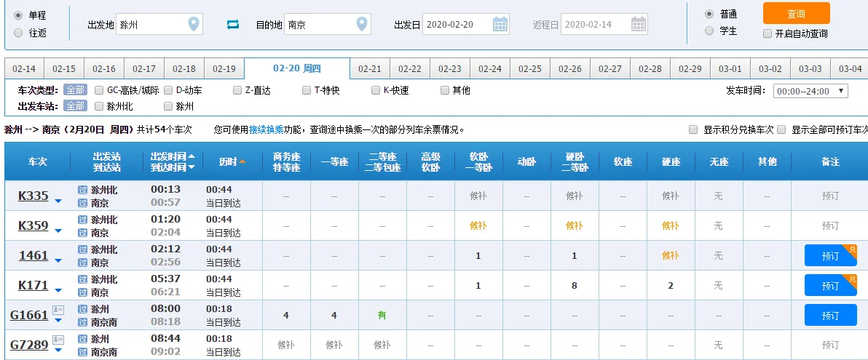Click the 出发日 date field 2020-02-20
This screenshot has width=868, height=360.
(465, 24)
